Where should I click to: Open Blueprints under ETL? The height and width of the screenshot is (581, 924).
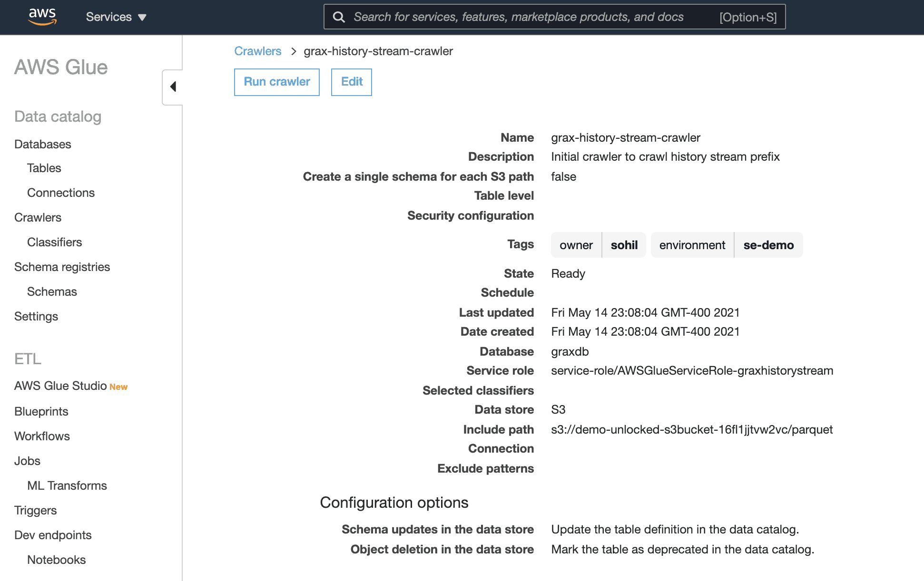coord(41,411)
